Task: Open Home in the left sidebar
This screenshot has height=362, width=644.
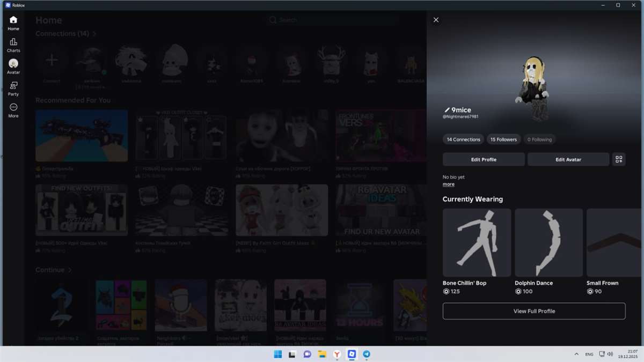Action: (x=13, y=23)
